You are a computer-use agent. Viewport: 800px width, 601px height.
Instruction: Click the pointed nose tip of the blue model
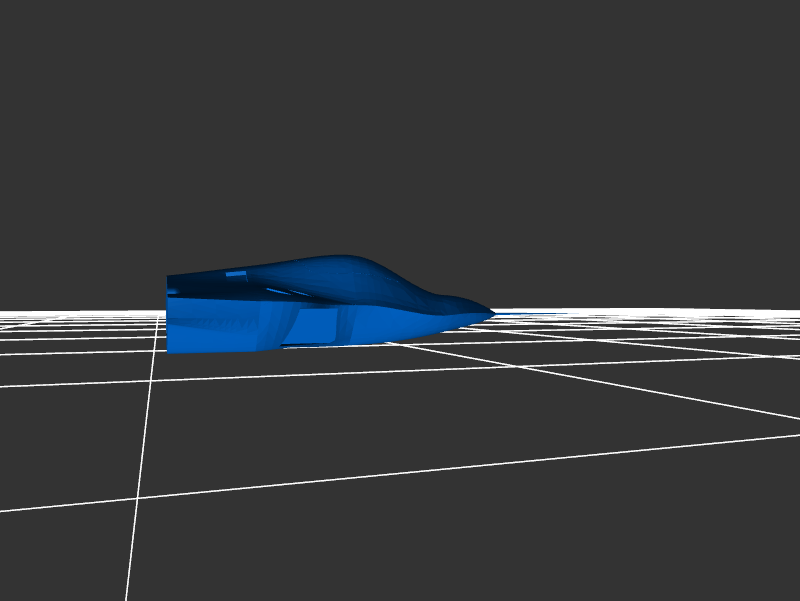[x=492, y=313]
